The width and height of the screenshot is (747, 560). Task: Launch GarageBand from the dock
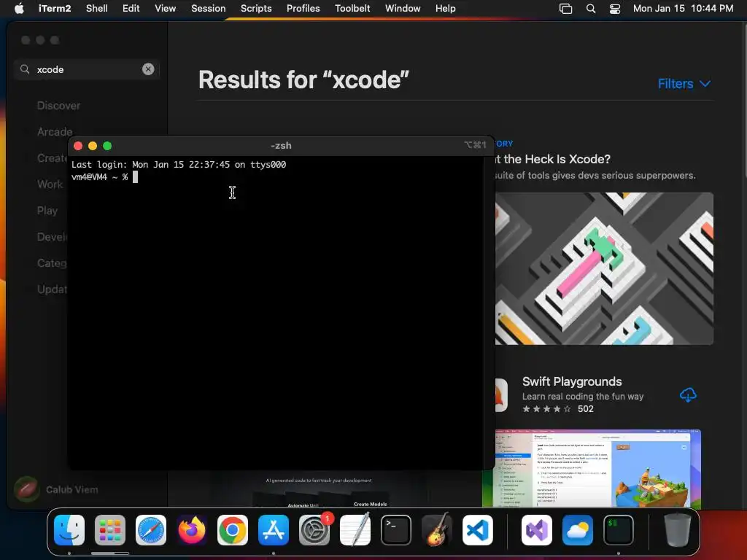(x=437, y=530)
